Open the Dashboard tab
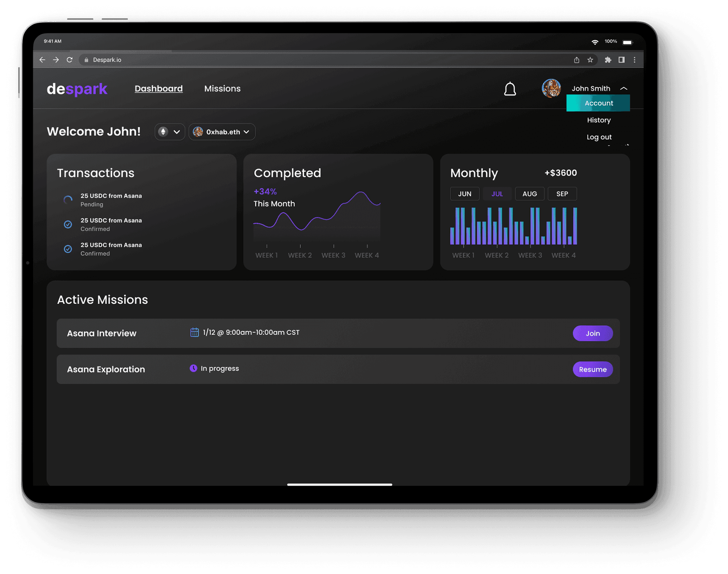Image resolution: width=728 pixels, height=574 pixels. pyautogui.click(x=159, y=88)
